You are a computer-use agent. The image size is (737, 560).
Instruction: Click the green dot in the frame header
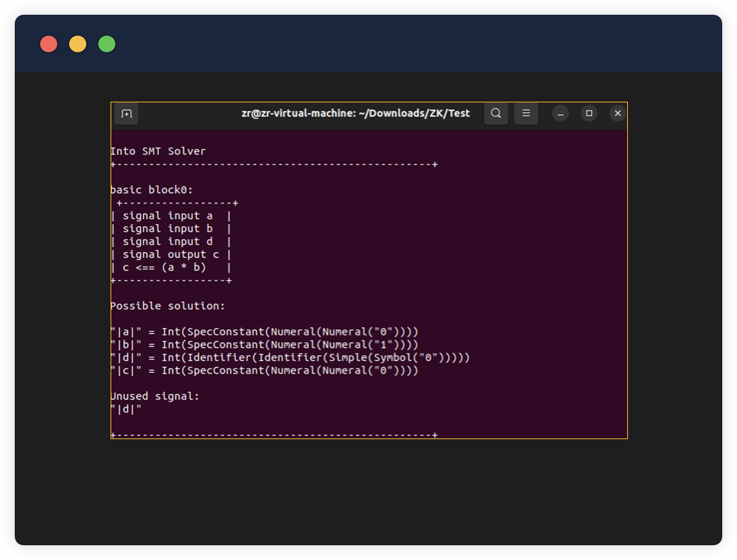107,44
